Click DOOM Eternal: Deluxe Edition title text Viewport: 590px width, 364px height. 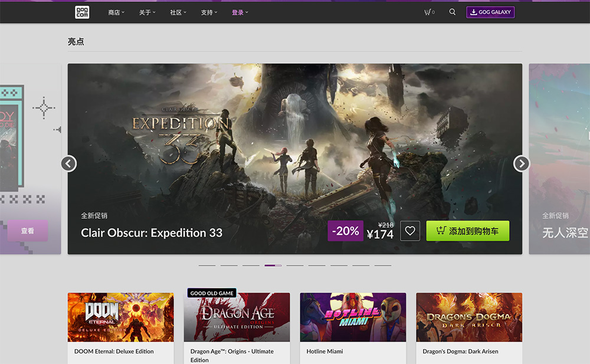(114, 351)
